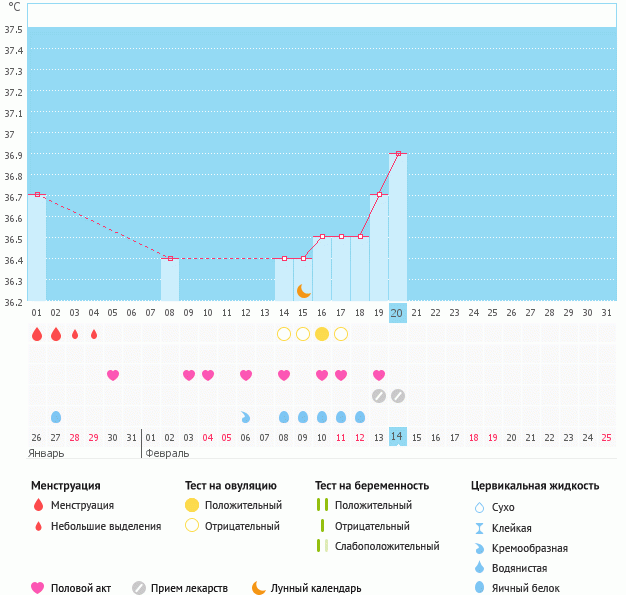Select the heart icon on cycle day 05
The height and width of the screenshot is (595, 626).
point(113,375)
